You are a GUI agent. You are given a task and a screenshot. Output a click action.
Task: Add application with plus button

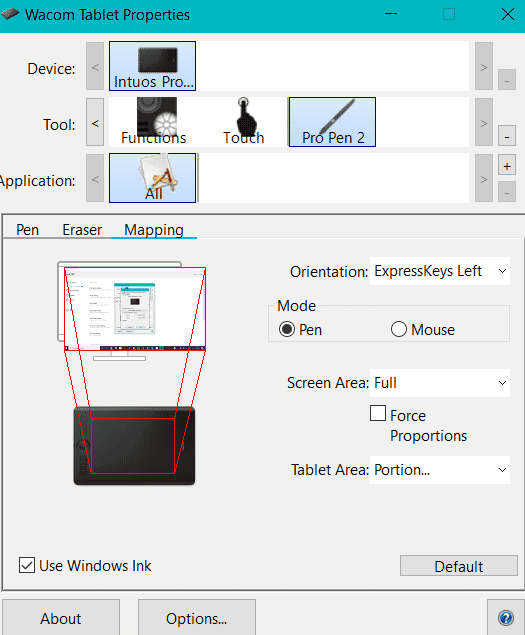pyautogui.click(x=507, y=165)
